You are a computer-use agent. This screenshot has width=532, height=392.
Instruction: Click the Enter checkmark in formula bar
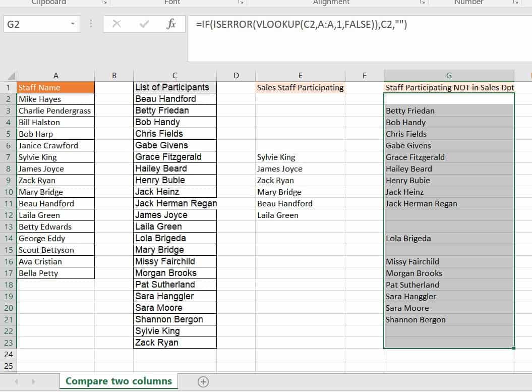click(144, 24)
